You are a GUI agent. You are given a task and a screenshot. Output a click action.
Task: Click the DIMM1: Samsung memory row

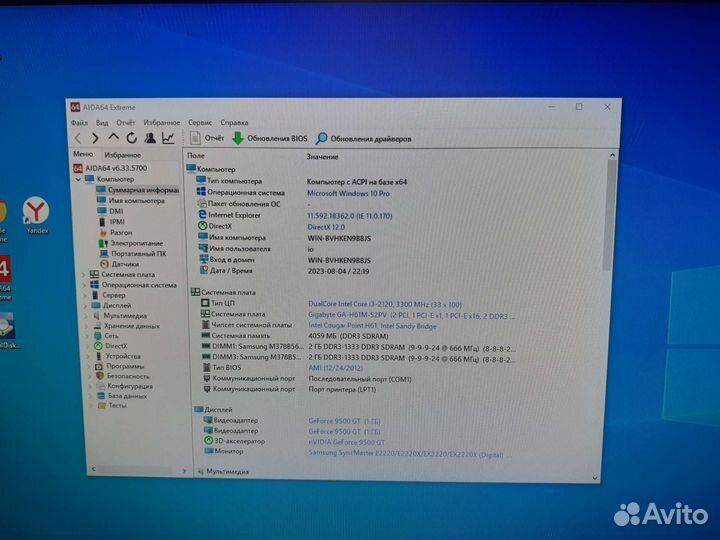(x=357, y=348)
